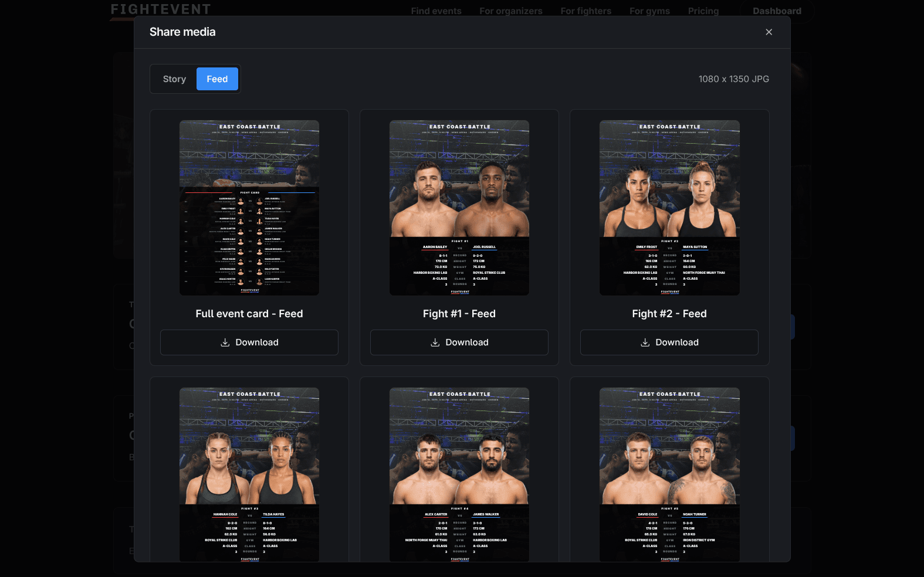The image size is (924, 577).
Task: Open For gyms in background navigation
Action: (649, 11)
